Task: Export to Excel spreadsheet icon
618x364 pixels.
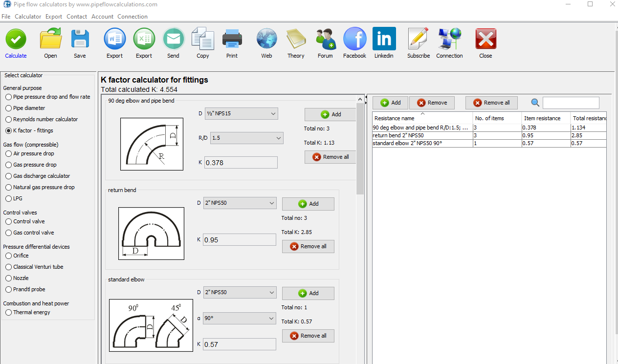Action: tap(144, 39)
